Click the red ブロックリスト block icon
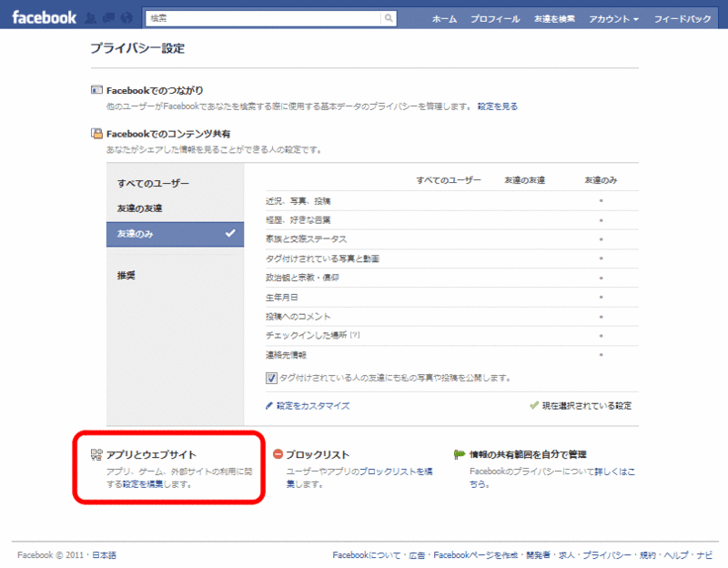The height and width of the screenshot is (568, 728). pyautogui.click(x=278, y=454)
